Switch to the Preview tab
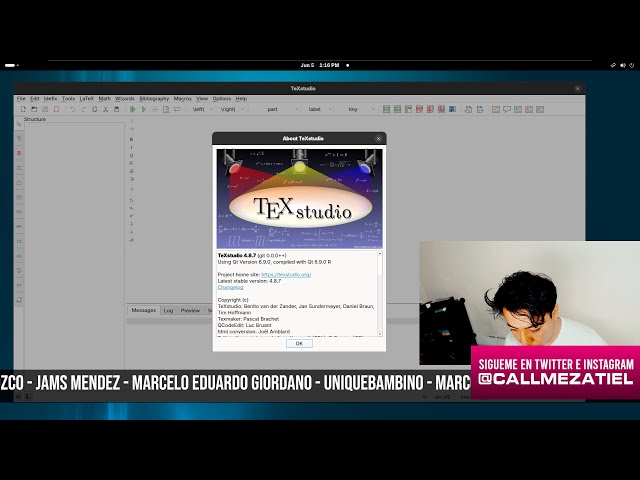This screenshot has width=640, height=480. (x=190, y=311)
